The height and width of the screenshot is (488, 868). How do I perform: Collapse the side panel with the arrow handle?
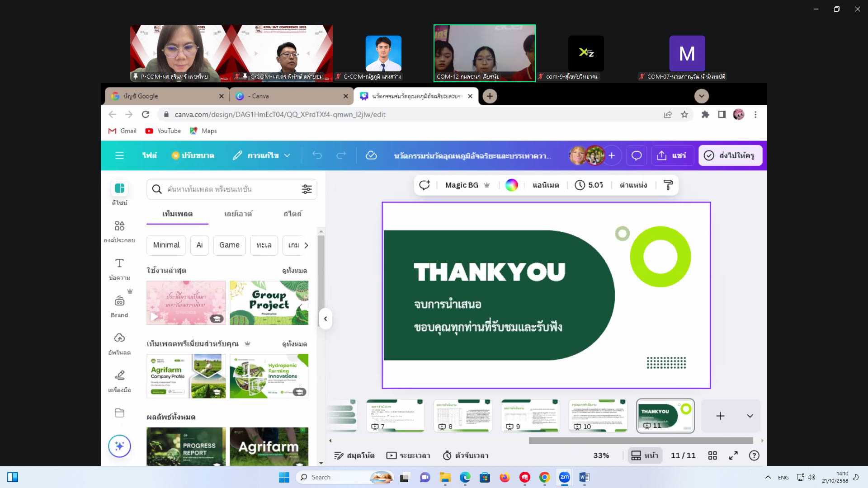tap(325, 319)
